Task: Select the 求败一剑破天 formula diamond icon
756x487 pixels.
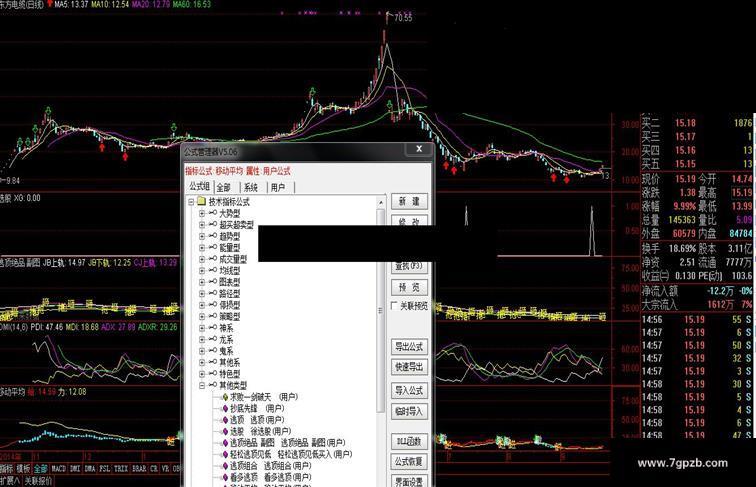Action: point(225,397)
